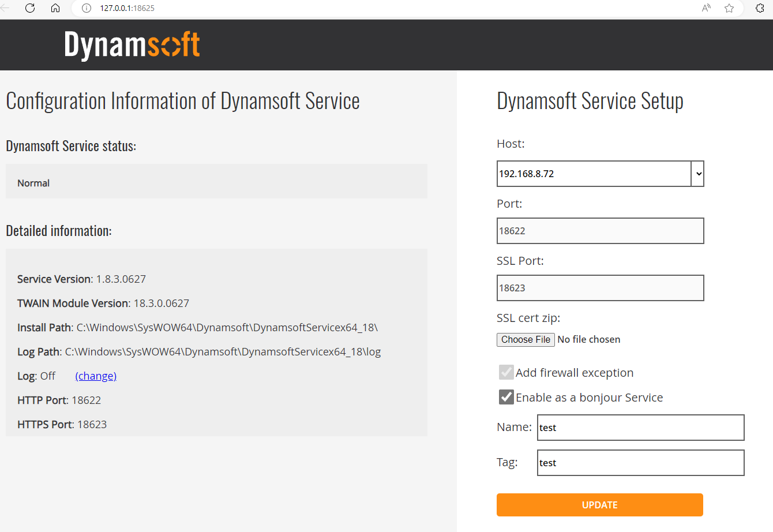Click the browser refresh icon
Viewport: 773px width, 532px height.
(x=30, y=8)
